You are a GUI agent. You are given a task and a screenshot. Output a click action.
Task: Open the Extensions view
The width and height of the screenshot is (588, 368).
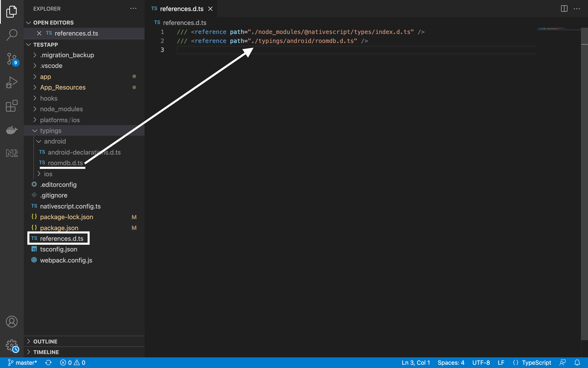12,106
